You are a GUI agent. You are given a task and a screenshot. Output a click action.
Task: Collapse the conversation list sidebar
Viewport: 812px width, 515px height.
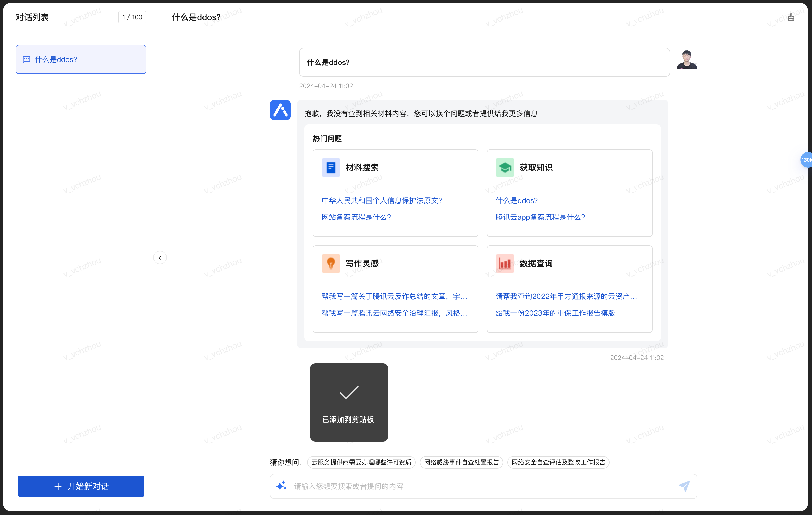coord(160,258)
